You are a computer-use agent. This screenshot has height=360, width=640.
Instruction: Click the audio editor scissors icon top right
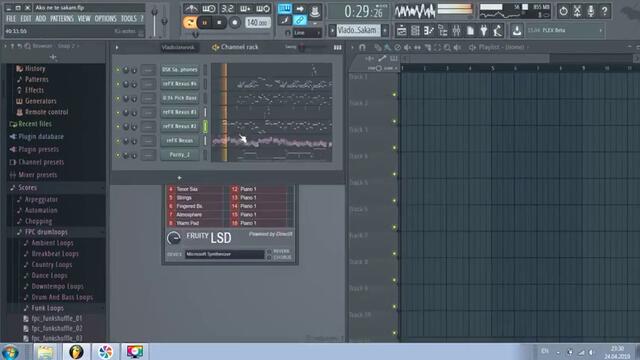[577, 11]
